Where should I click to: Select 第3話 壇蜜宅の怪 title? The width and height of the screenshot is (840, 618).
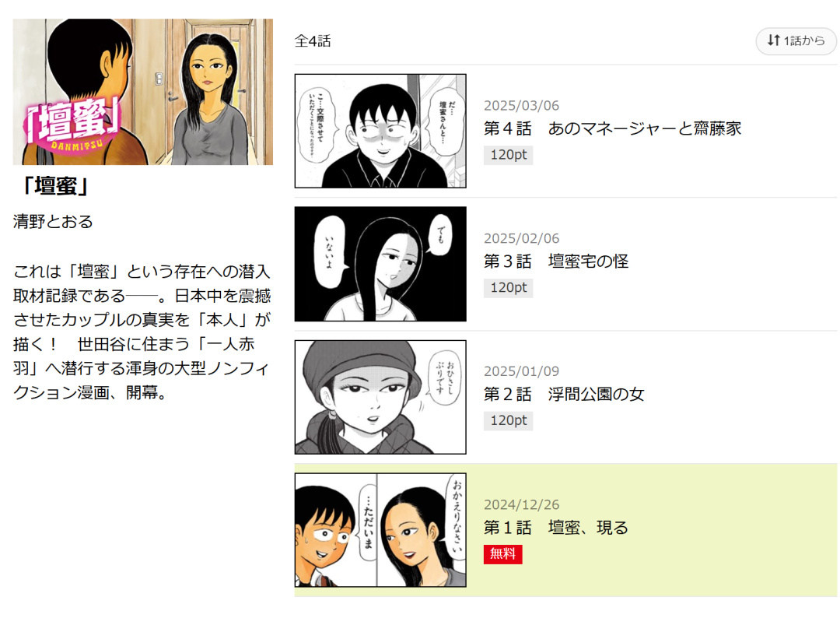pos(555,262)
